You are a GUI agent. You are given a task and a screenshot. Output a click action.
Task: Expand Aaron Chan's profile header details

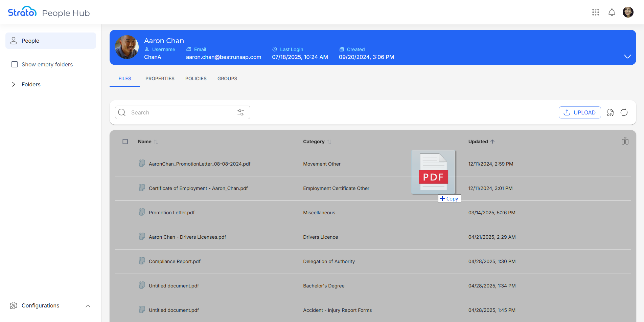point(627,57)
